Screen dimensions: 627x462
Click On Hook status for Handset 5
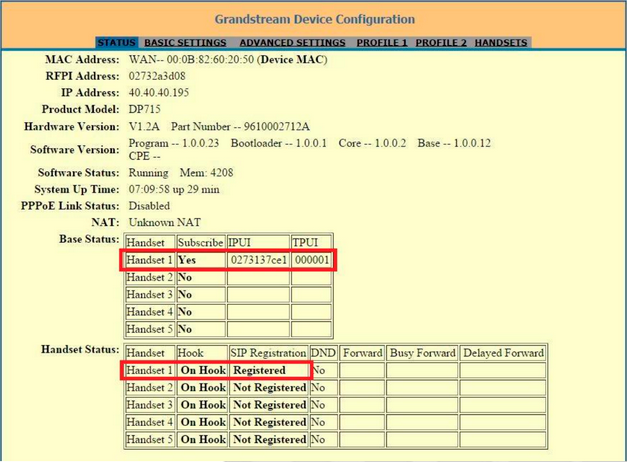[x=203, y=439]
